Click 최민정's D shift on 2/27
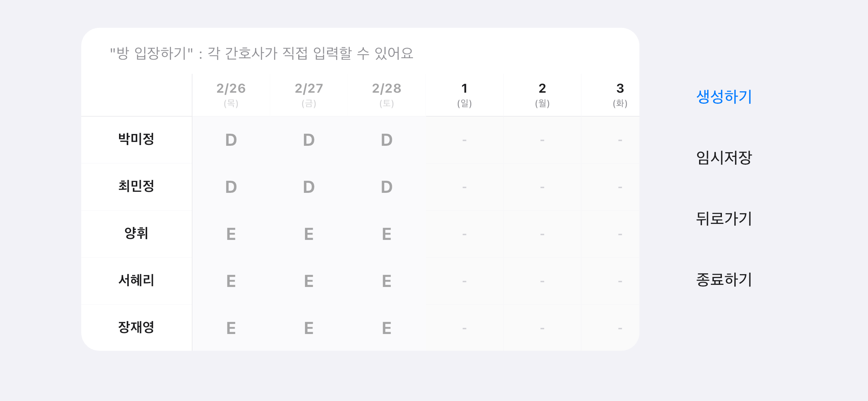 pyautogui.click(x=309, y=187)
